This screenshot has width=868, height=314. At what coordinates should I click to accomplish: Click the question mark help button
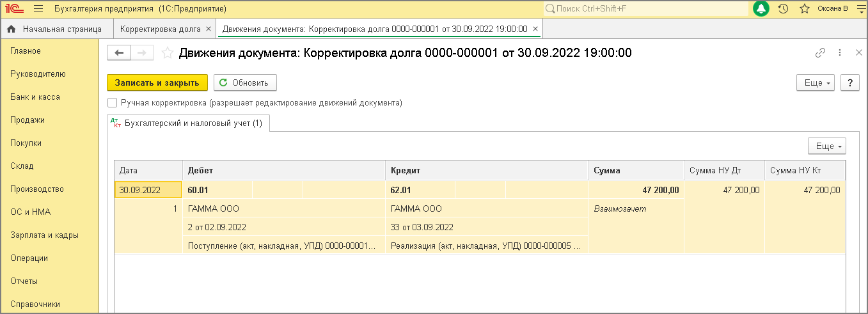point(849,83)
